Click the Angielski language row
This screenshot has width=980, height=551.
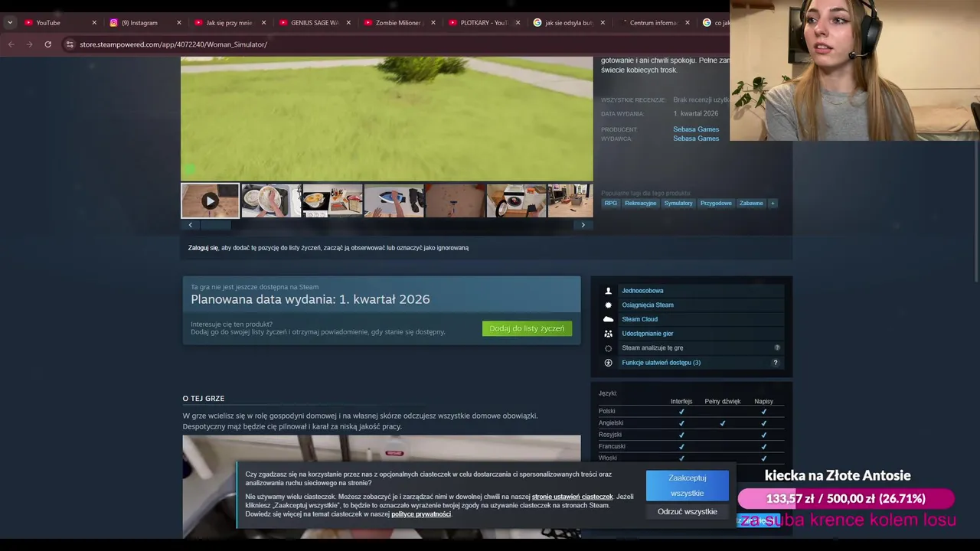[x=691, y=422]
